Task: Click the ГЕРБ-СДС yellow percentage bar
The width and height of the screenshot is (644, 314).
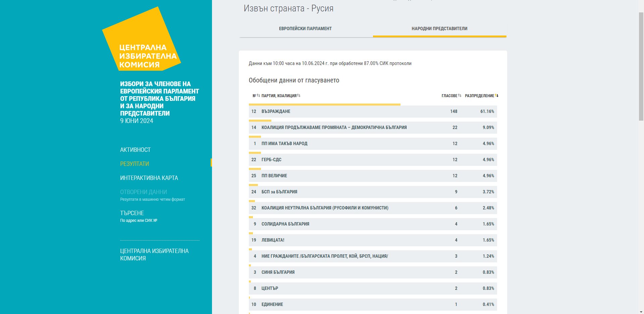Action: tap(255, 153)
